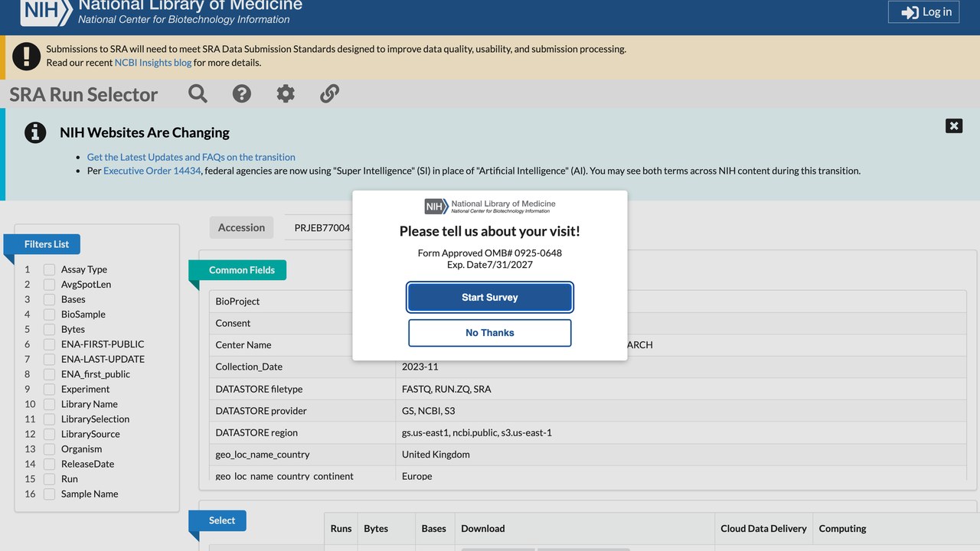Click the United Kingdom country value
This screenshot has width=980, height=551.
[x=436, y=455]
